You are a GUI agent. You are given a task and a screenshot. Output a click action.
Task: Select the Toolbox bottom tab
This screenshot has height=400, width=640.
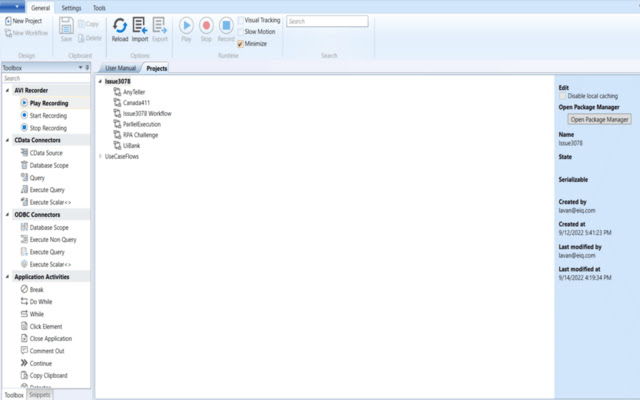pos(14,395)
